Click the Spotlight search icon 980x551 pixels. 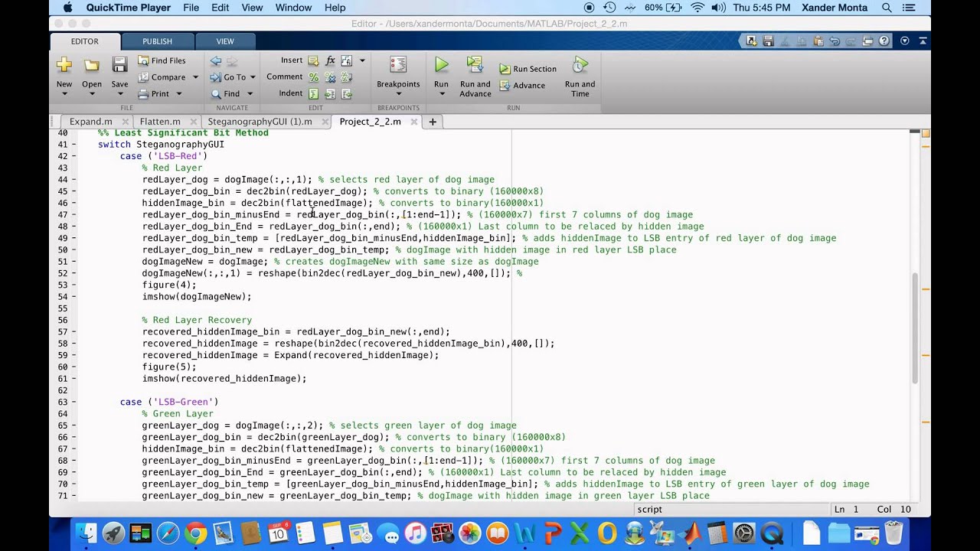(887, 8)
